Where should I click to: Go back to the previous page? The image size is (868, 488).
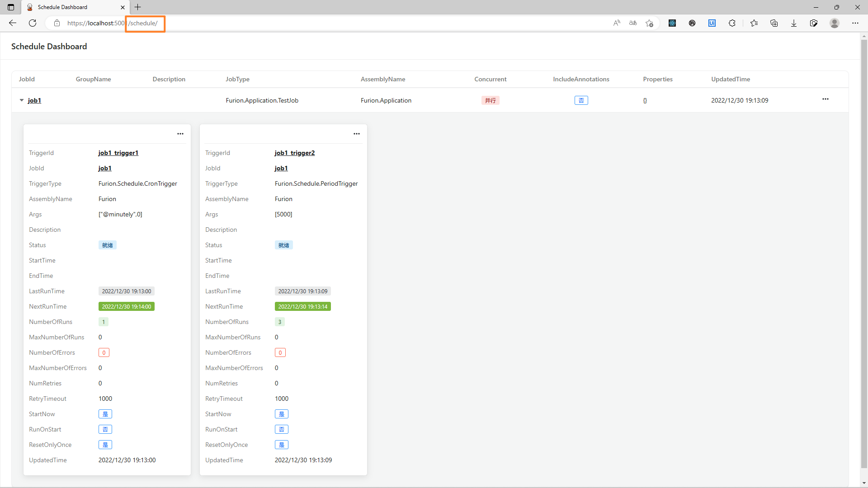click(13, 23)
